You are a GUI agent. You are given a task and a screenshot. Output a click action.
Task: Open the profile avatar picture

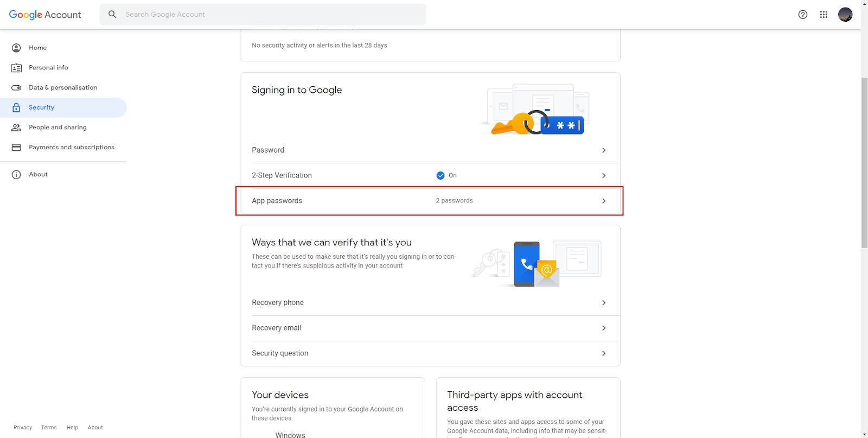[845, 15]
